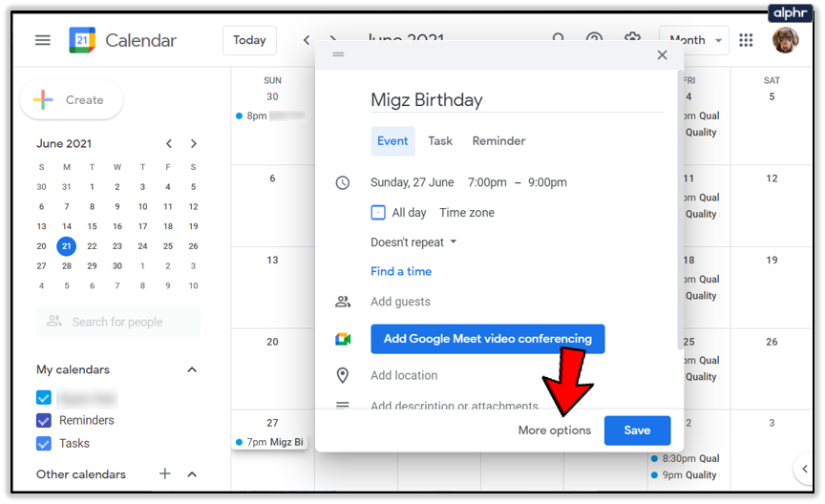The image size is (825, 504).
Task: Collapse the My calendars section
Action: 192,369
